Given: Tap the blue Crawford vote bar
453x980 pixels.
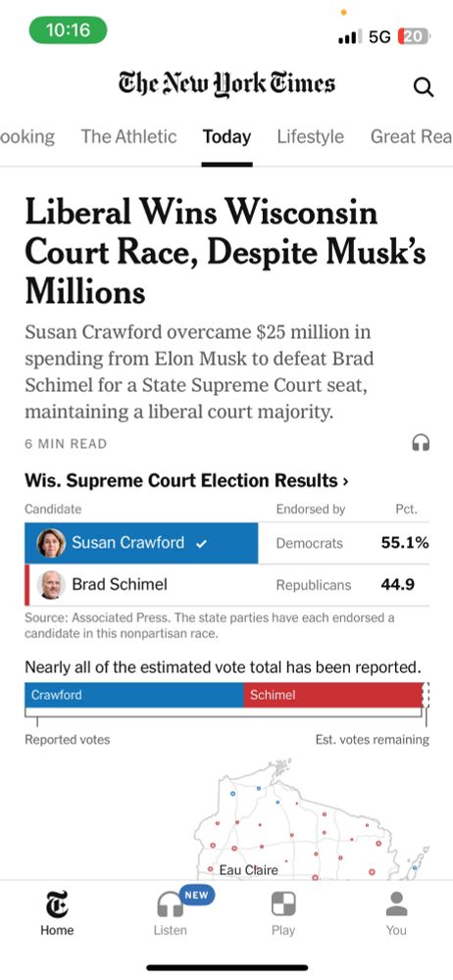Looking at the screenshot, I should 134,695.
